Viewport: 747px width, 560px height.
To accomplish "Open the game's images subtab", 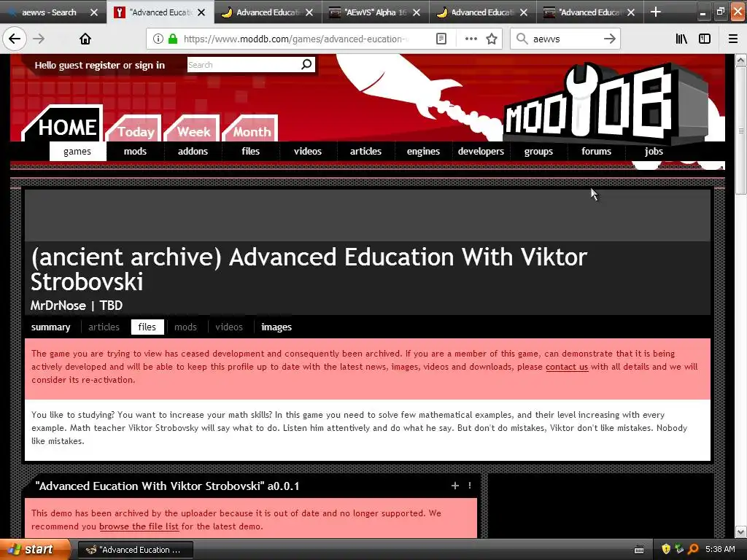I will 276,327.
